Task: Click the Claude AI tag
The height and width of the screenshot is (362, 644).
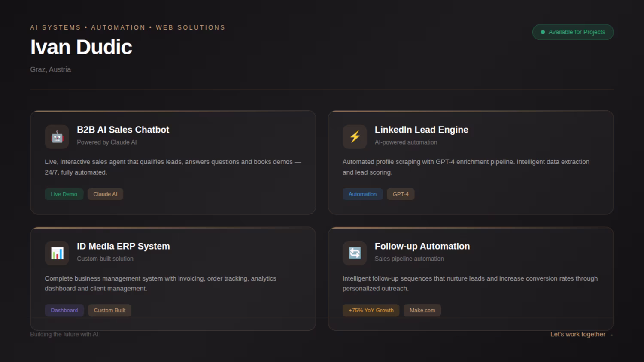Action: 105,194
